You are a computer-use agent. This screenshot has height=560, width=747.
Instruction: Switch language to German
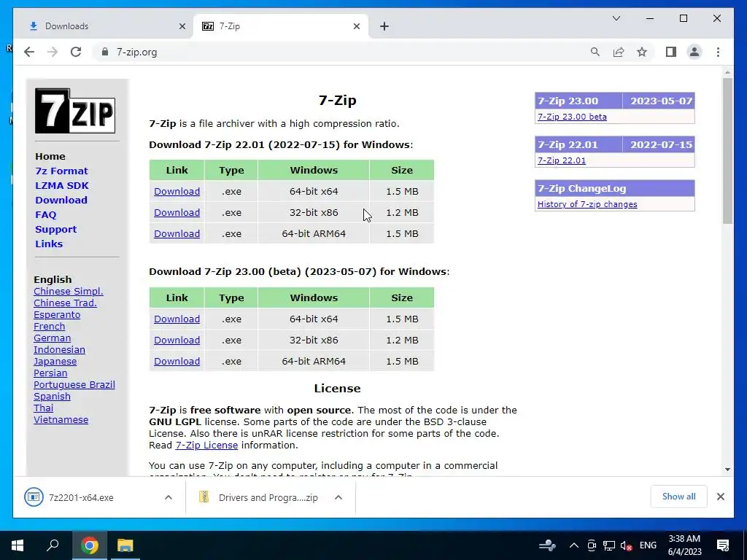coord(52,338)
